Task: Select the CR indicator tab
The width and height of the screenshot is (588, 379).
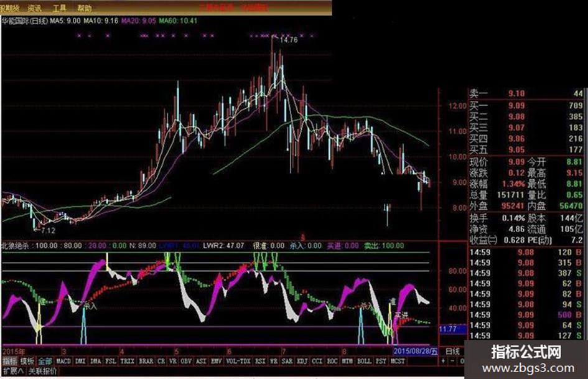Action: click(x=161, y=361)
